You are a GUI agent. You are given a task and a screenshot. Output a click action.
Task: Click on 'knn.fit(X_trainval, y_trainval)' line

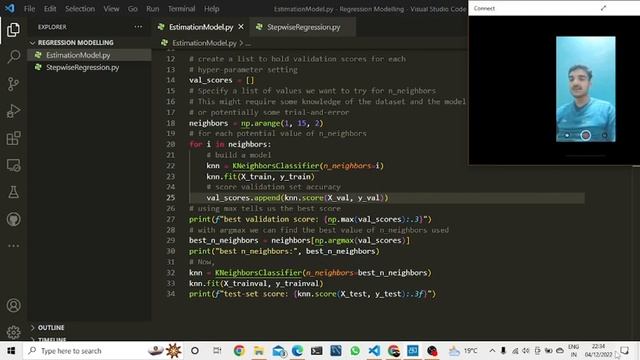(x=256, y=283)
